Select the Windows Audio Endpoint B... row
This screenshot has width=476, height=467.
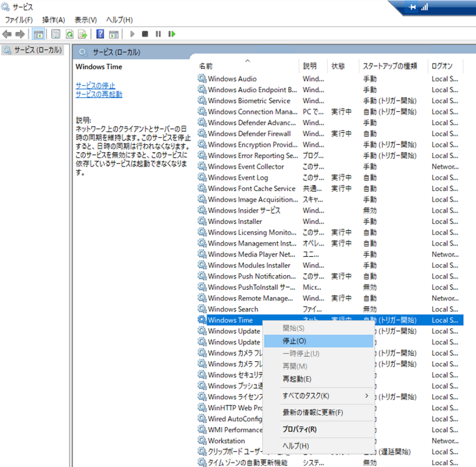(330, 90)
